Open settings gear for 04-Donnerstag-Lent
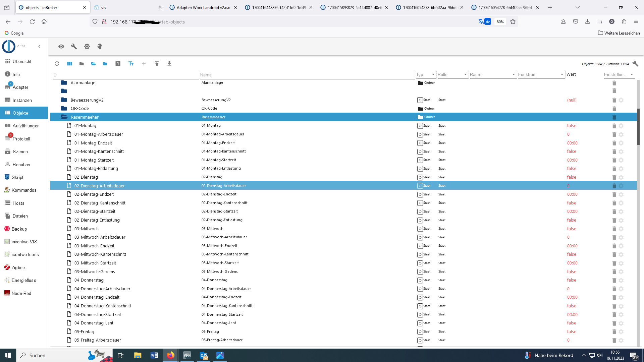644x362 pixels. (x=621, y=323)
